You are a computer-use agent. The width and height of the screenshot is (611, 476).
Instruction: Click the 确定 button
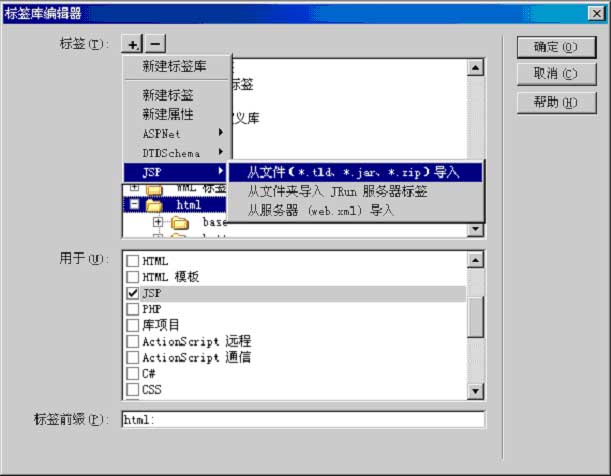556,48
